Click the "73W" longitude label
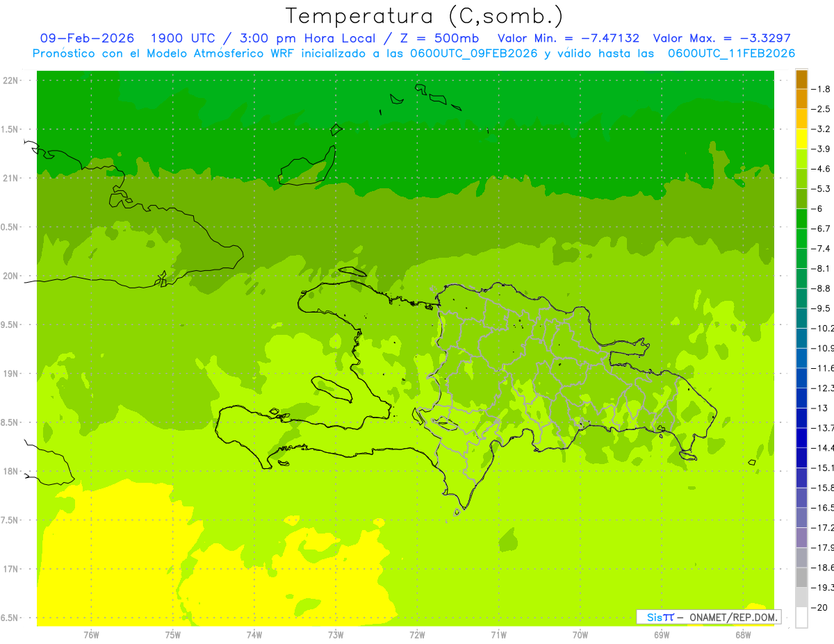Image resolution: width=834 pixels, height=644 pixels. click(x=336, y=634)
